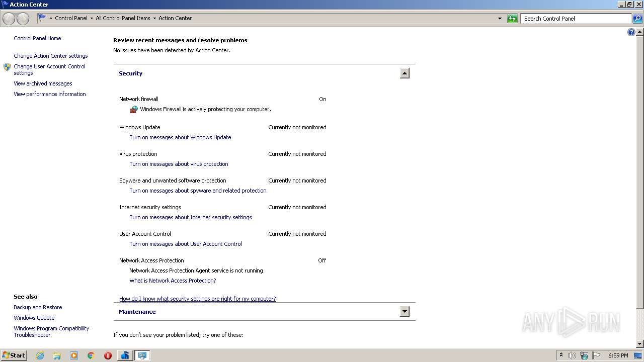Click the Show desktop icon near the clock
644x362 pixels.
coord(638,355)
